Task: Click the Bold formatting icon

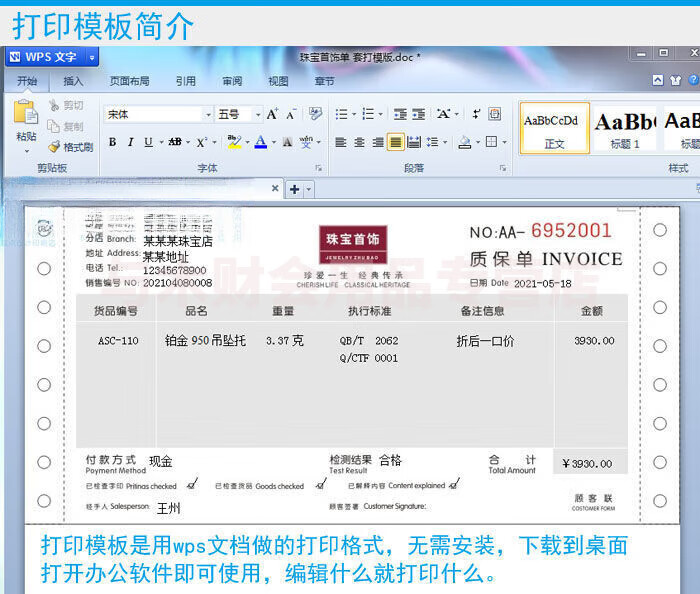Action: point(112,142)
